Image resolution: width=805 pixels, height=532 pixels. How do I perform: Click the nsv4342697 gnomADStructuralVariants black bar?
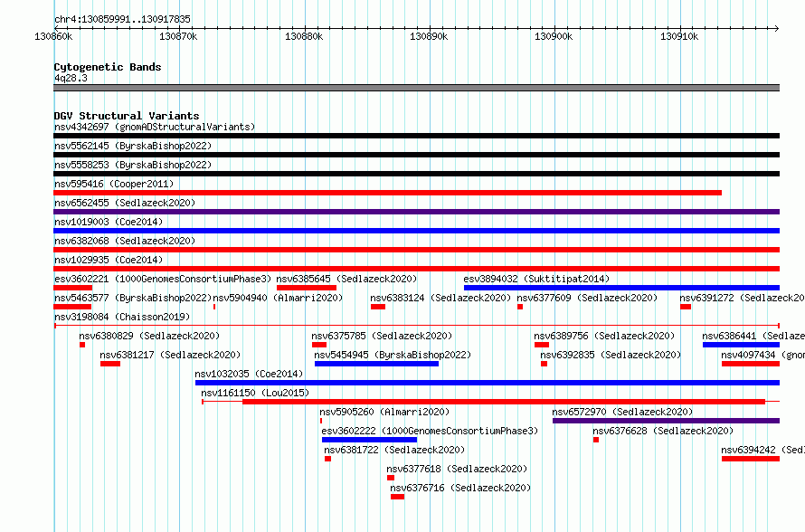pos(416,136)
